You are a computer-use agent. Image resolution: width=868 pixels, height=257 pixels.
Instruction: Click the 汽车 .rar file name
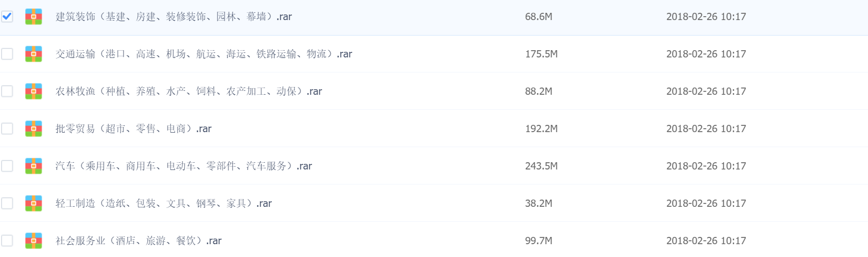(x=184, y=166)
